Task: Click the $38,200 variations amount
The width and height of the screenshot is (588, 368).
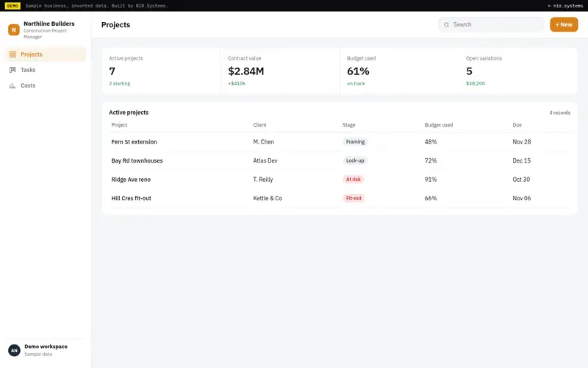Action: 475,83
